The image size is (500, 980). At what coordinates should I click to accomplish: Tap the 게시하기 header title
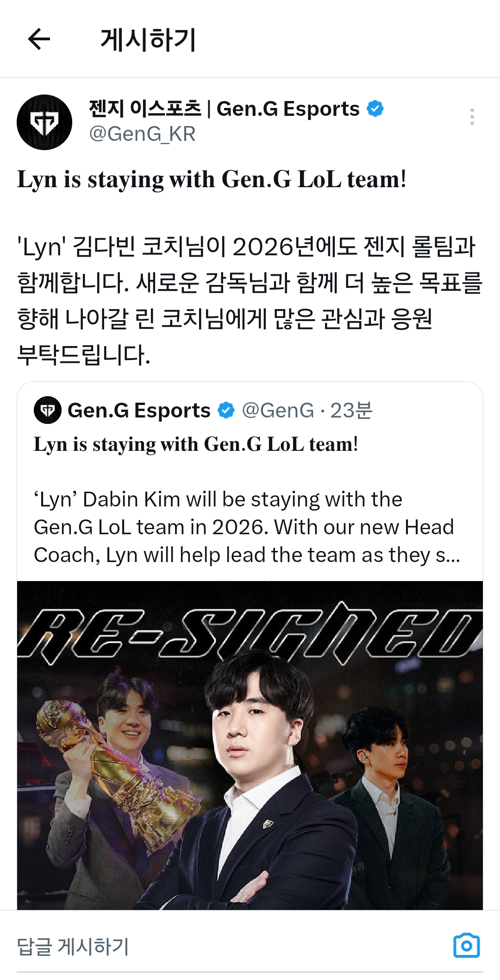coord(148,39)
